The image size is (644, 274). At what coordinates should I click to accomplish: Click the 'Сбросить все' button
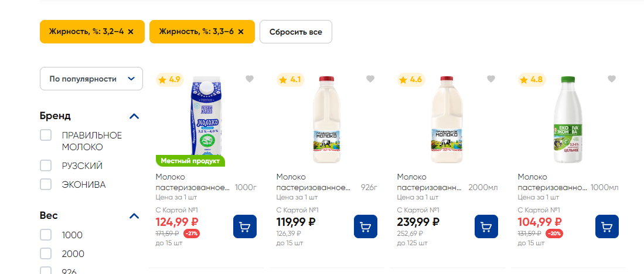296,32
